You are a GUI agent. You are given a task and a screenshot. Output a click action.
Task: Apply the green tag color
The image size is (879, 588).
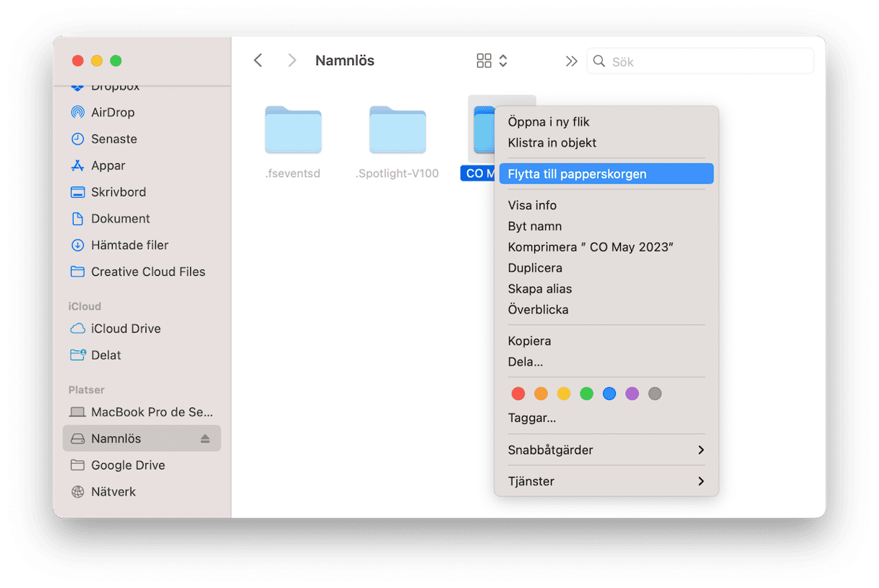587,394
